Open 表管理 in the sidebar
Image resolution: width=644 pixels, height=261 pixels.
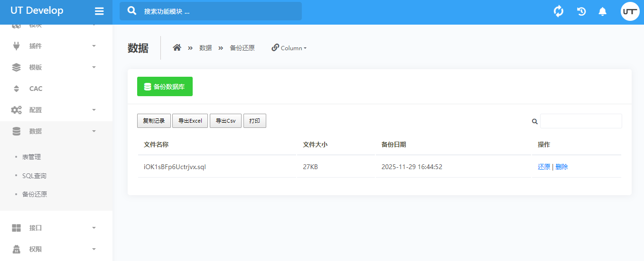click(x=31, y=157)
